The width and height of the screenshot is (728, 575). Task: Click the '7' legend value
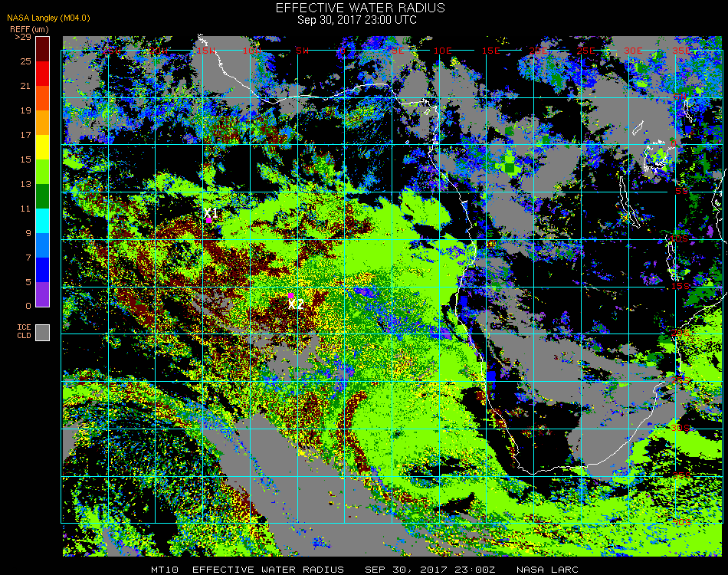click(x=28, y=258)
